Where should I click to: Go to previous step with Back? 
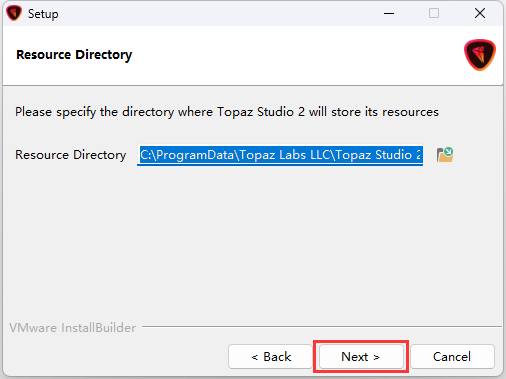tap(270, 357)
